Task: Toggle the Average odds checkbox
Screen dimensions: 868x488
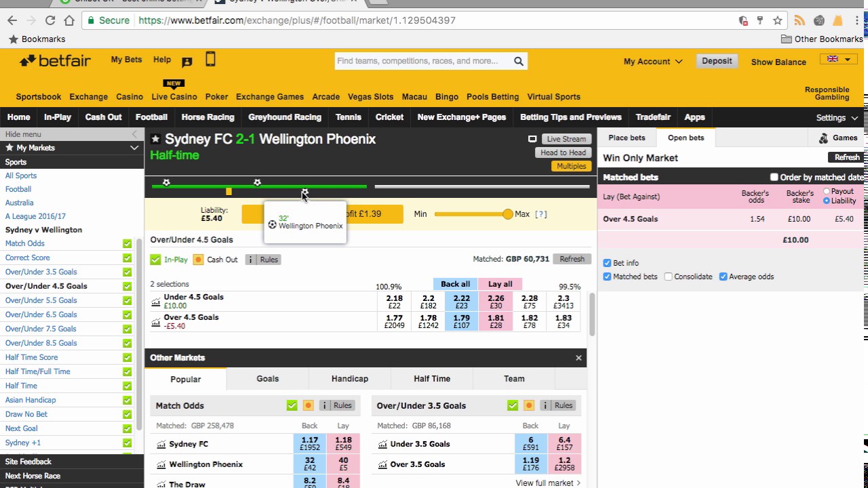Action: pyautogui.click(x=723, y=277)
